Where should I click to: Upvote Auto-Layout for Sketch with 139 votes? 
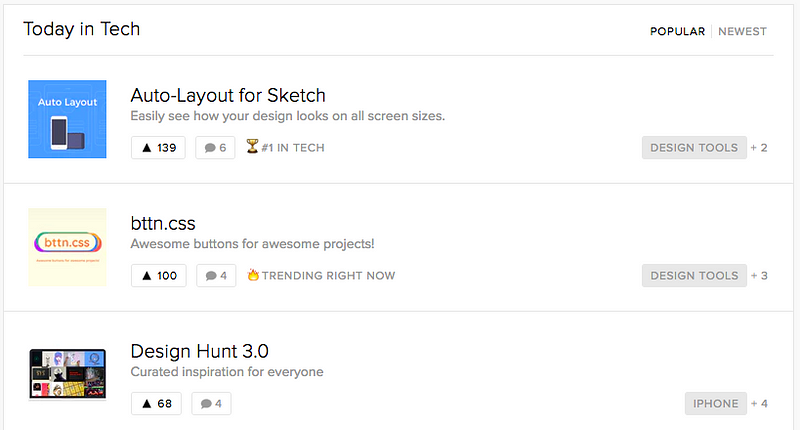click(158, 148)
